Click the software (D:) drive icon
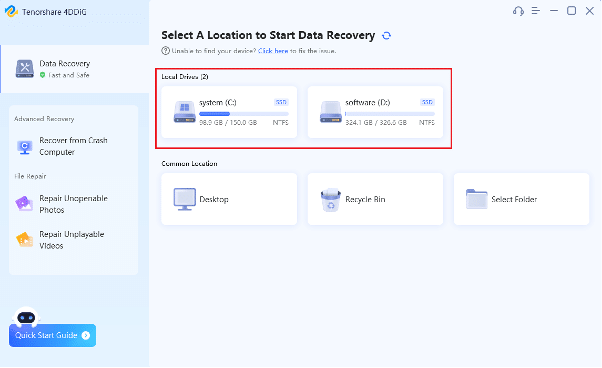602x368 pixels. pos(331,112)
